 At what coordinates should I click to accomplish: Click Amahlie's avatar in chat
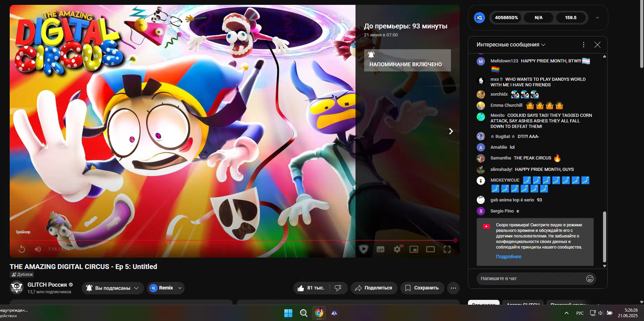pos(481,147)
